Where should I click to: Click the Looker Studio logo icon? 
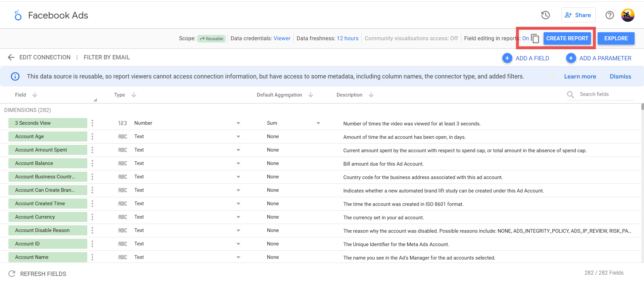point(18,15)
